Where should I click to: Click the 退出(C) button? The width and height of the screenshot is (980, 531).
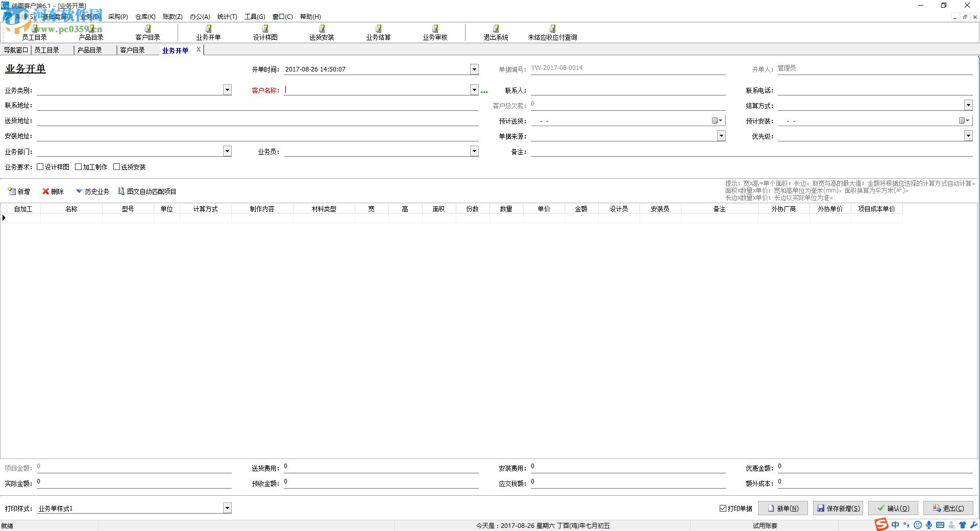coord(948,509)
